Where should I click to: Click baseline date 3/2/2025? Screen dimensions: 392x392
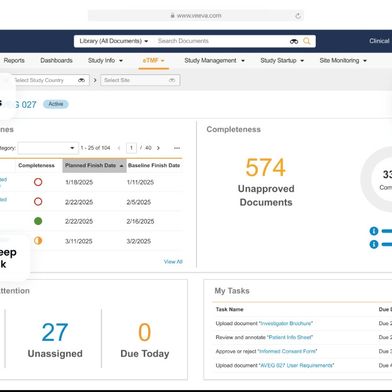[139, 241]
